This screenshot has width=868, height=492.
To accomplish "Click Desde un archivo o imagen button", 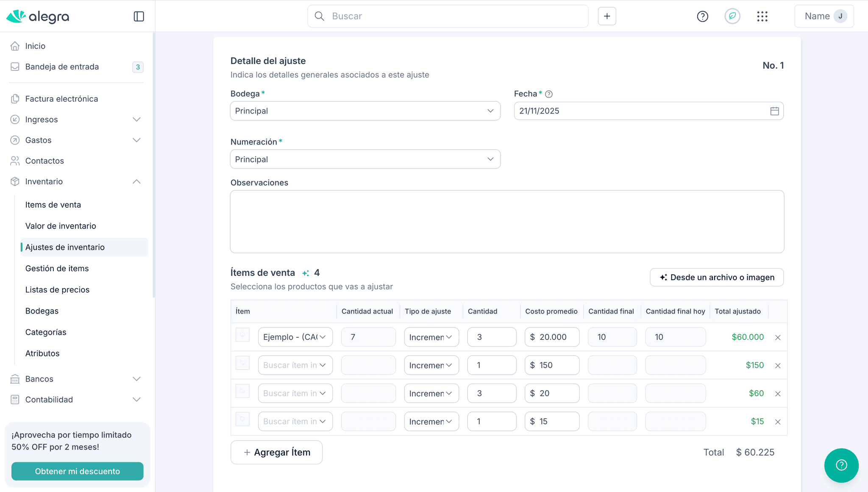I will pyautogui.click(x=716, y=278).
